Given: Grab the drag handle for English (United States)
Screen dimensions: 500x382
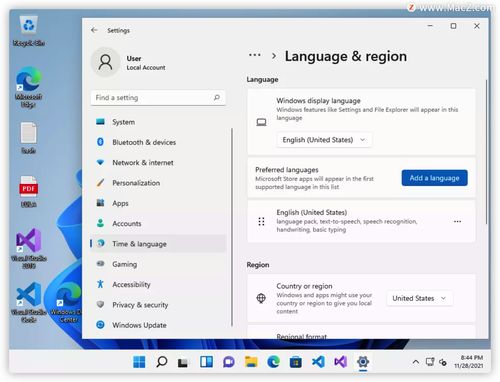Looking at the screenshot, I should click(x=261, y=222).
